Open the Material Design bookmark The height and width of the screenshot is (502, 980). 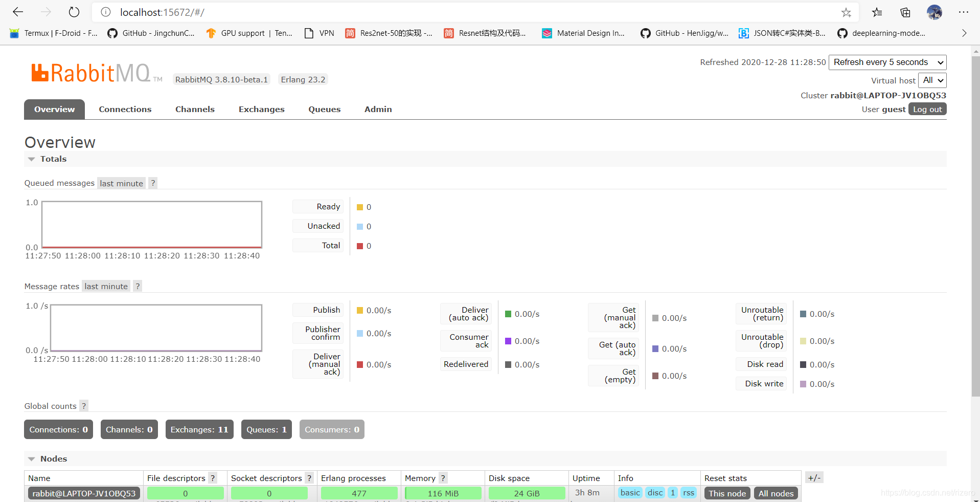point(583,33)
